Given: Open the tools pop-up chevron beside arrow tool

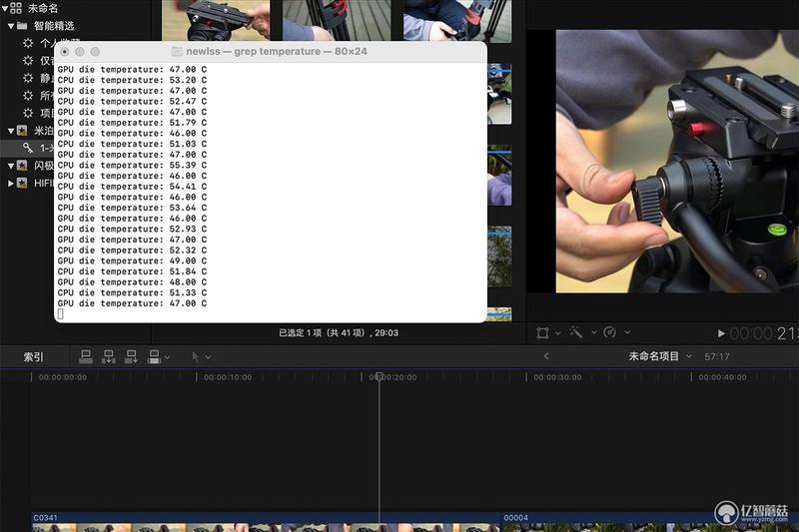Looking at the screenshot, I should pyautogui.click(x=208, y=357).
